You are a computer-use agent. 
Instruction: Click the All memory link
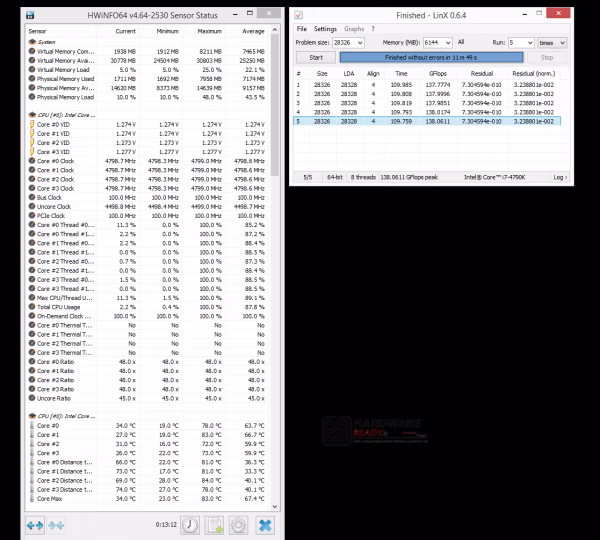(x=461, y=42)
